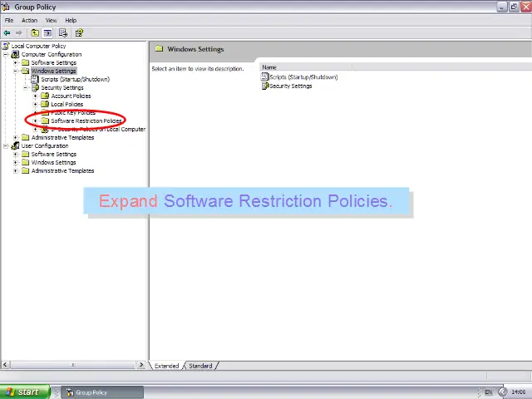
Task: Click the Group Policy taskbar button
Action: coord(102,392)
